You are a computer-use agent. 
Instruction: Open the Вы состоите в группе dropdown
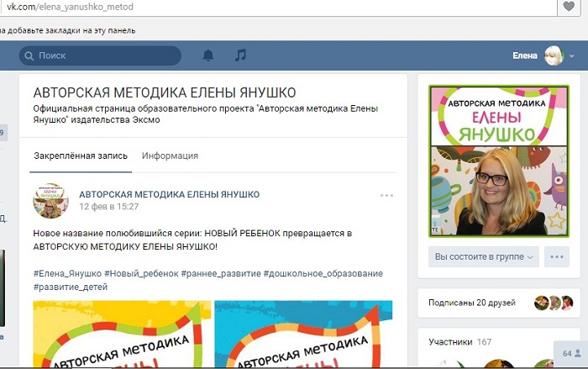[x=484, y=256]
